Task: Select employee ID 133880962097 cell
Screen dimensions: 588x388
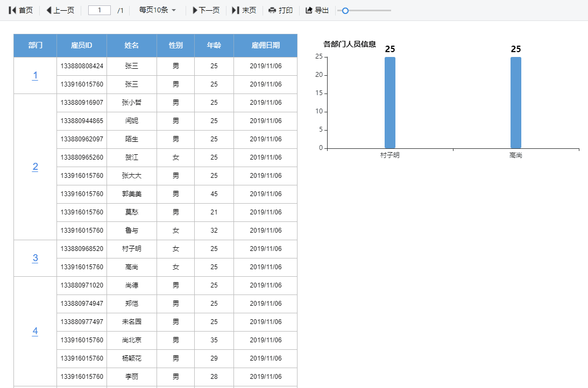Action: click(x=82, y=139)
